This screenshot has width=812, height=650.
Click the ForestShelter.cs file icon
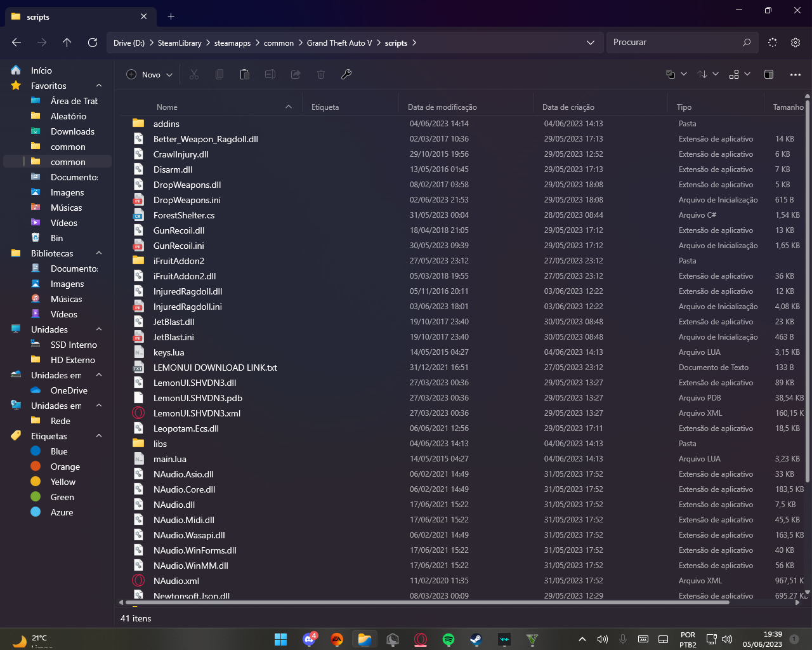(138, 215)
